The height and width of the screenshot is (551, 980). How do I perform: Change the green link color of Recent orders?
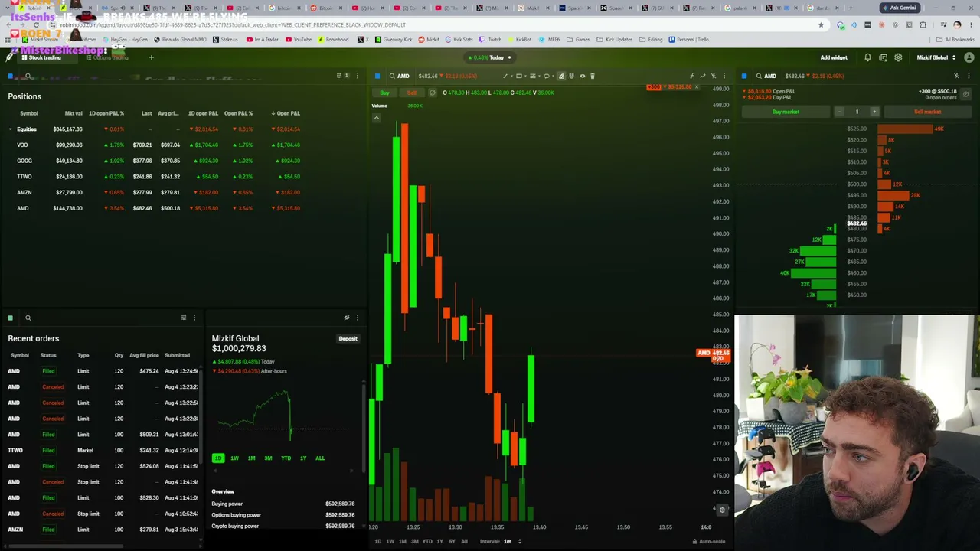point(10,318)
